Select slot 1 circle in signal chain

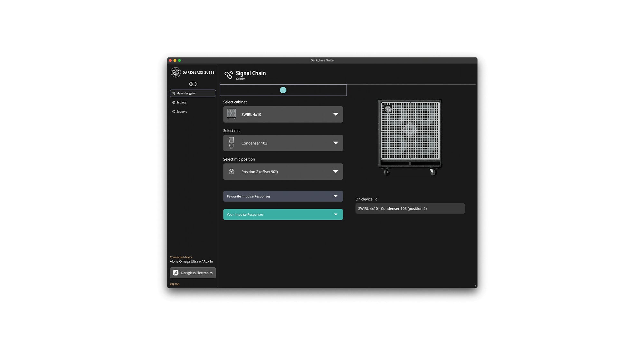(283, 90)
